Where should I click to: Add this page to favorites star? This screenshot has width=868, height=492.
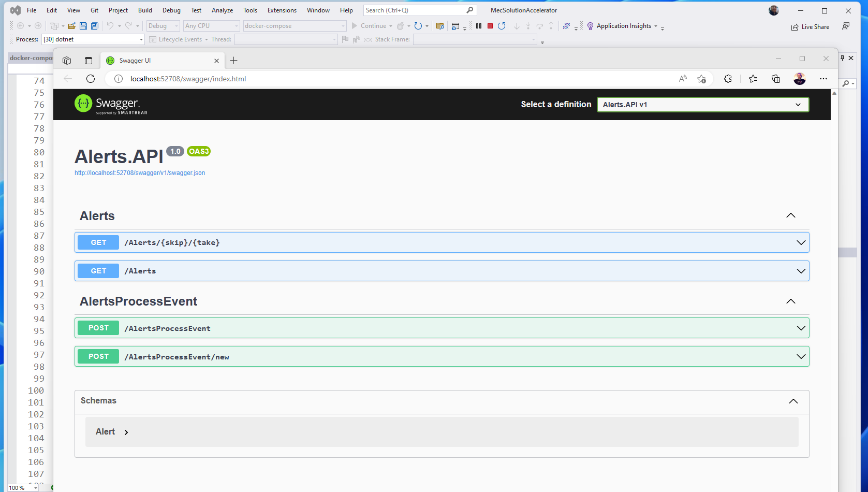(701, 79)
